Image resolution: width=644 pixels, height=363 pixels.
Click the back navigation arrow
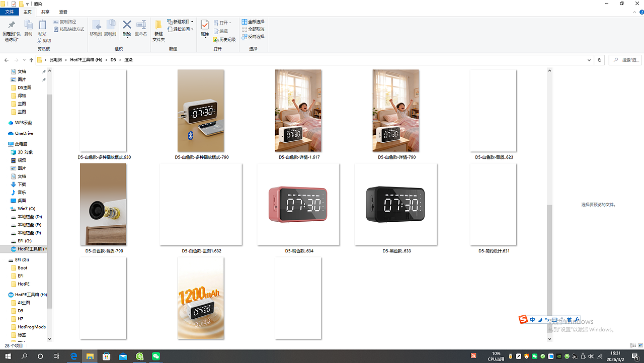click(6, 60)
